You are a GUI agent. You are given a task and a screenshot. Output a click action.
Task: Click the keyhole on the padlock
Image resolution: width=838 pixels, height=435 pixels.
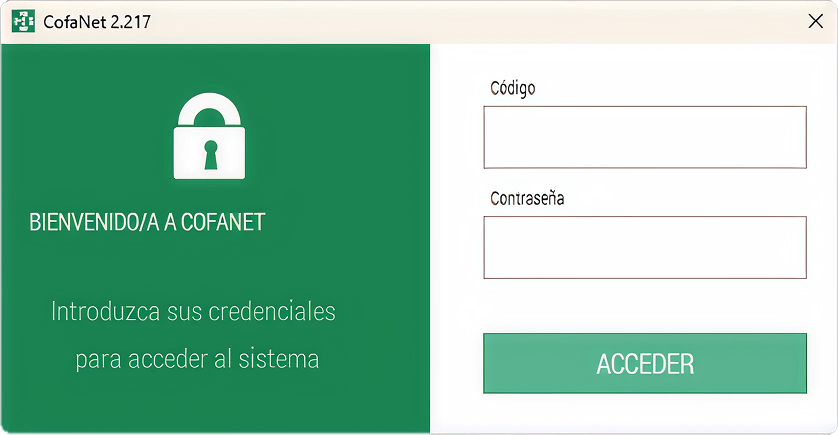[209, 153]
